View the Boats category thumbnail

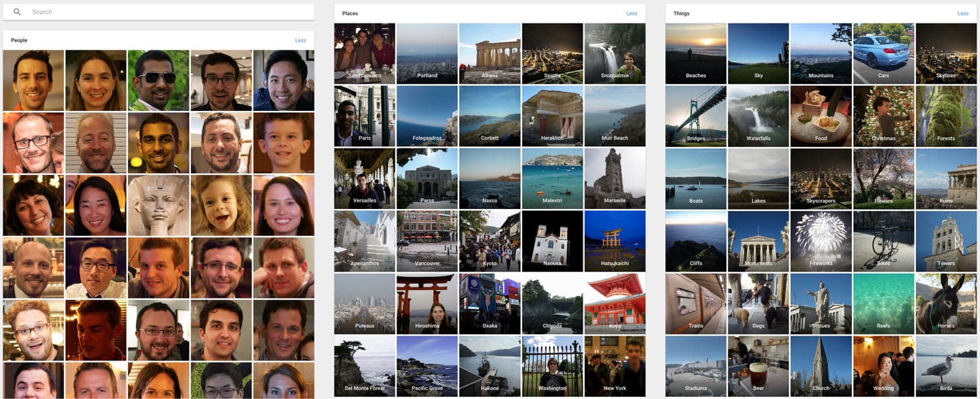click(x=696, y=179)
